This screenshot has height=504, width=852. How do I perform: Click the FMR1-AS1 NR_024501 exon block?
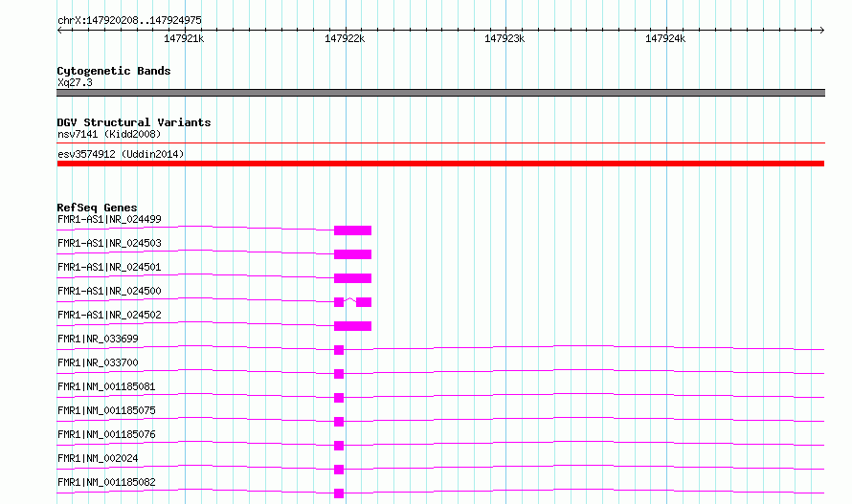point(352,278)
